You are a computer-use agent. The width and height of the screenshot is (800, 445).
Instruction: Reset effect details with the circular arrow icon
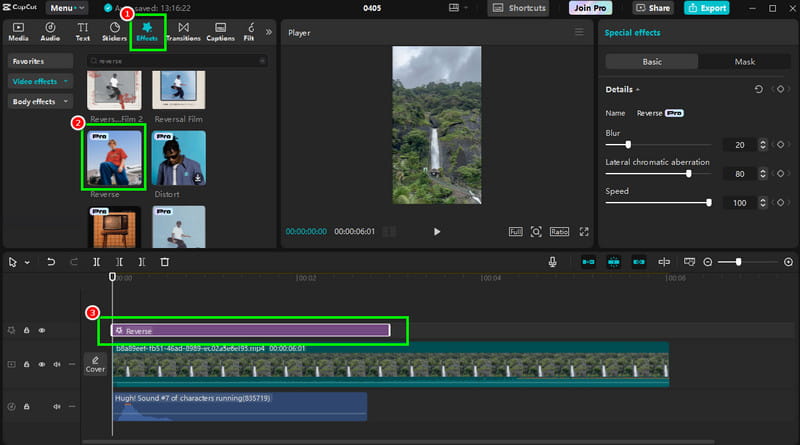(758, 89)
